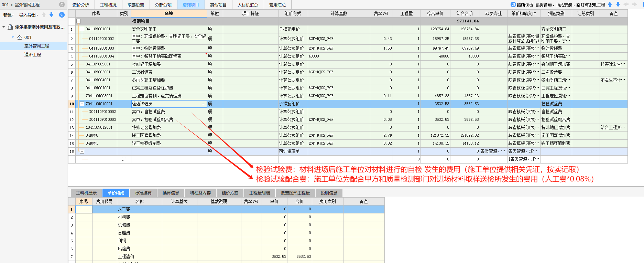Viewport: 644px width, 263px height.
Task: Click the 二次搬运费 name cell
Action: pos(169,72)
